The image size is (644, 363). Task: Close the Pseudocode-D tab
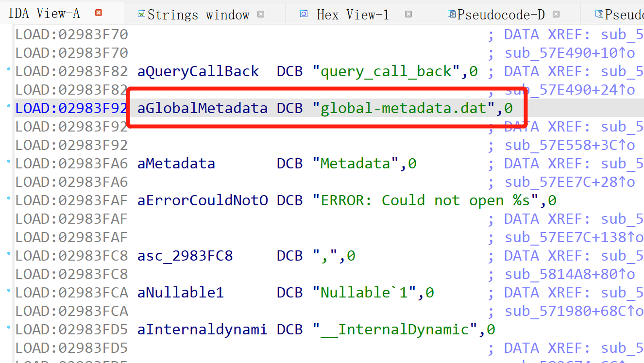(556, 15)
